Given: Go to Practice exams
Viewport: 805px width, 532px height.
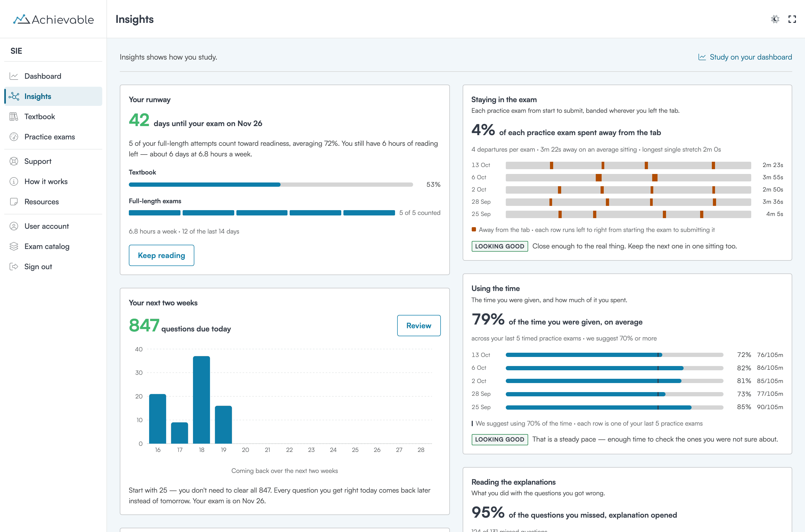Looking at the screenshot, I should pos(53,137).
